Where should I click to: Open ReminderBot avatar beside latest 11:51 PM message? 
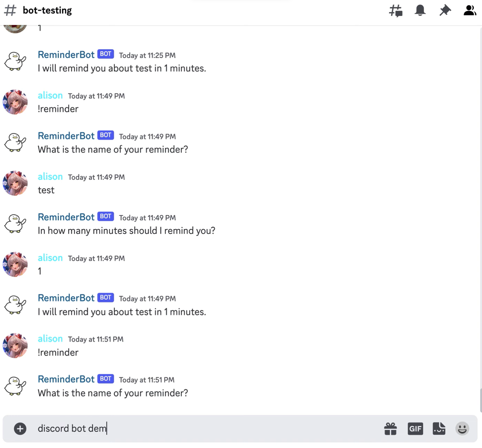pos(15,386)
